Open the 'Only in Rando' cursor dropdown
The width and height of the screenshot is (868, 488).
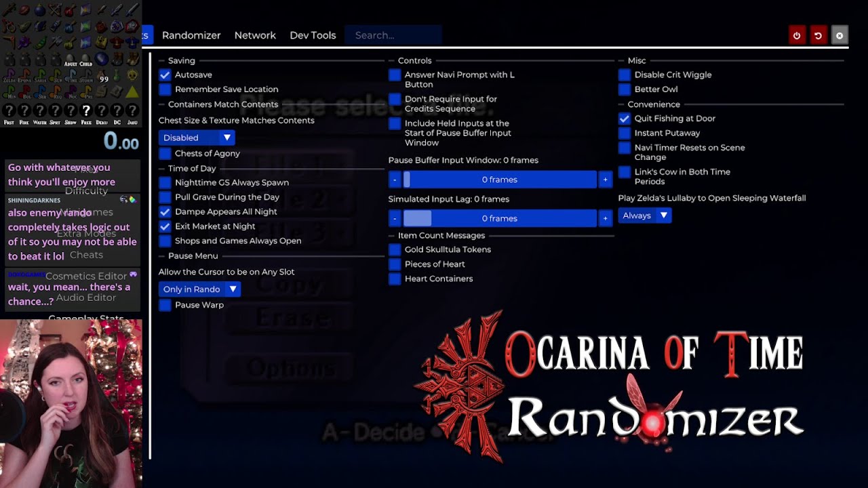[x=199, y=289]
